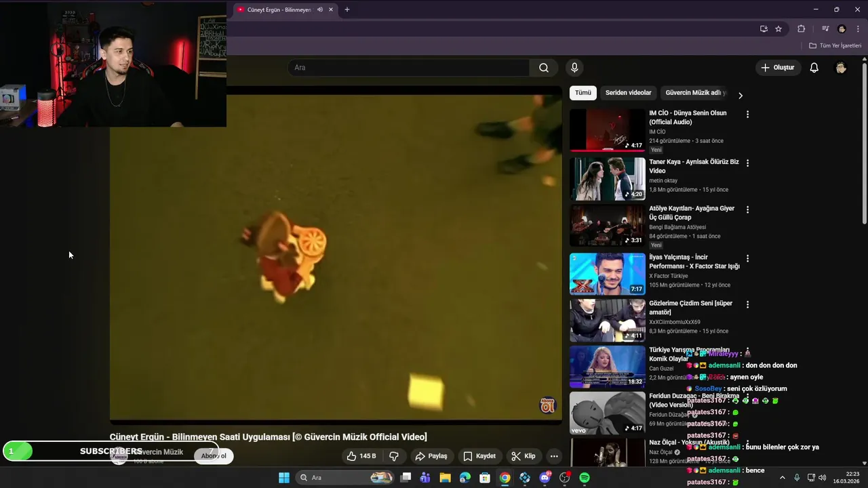Open Tüm Yer İşaretleri bookmarks folder

click(835, 45)
